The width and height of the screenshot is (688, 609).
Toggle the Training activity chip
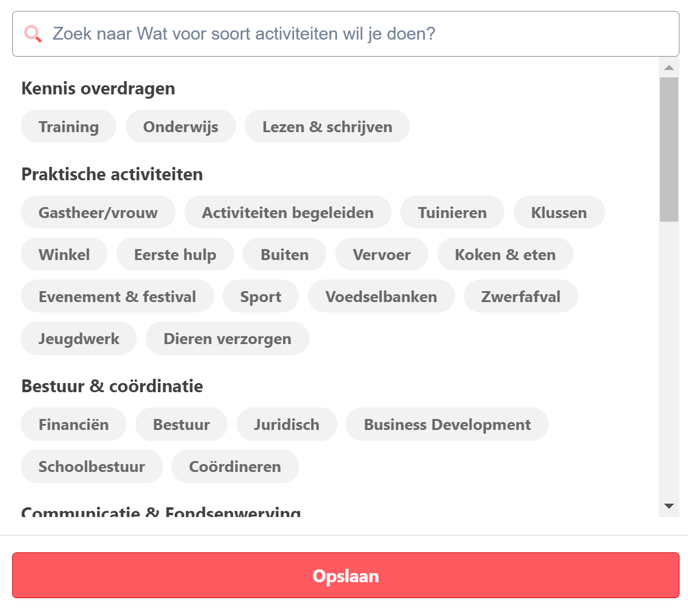(x=68, y=127)
